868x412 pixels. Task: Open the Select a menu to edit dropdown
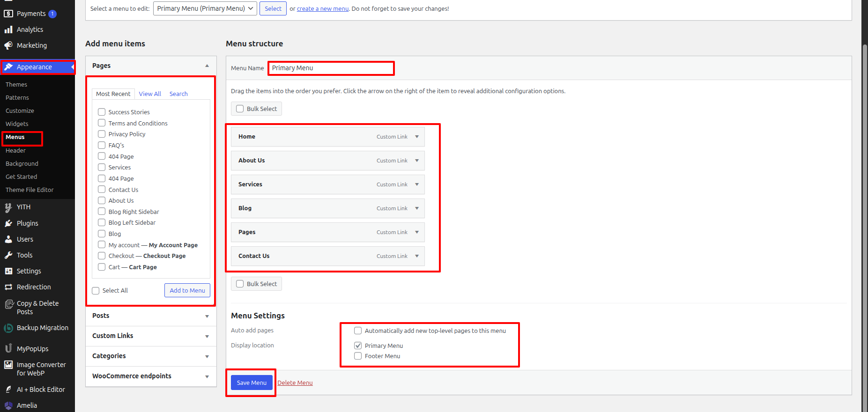pyautogui.click(x=205, y=8)
